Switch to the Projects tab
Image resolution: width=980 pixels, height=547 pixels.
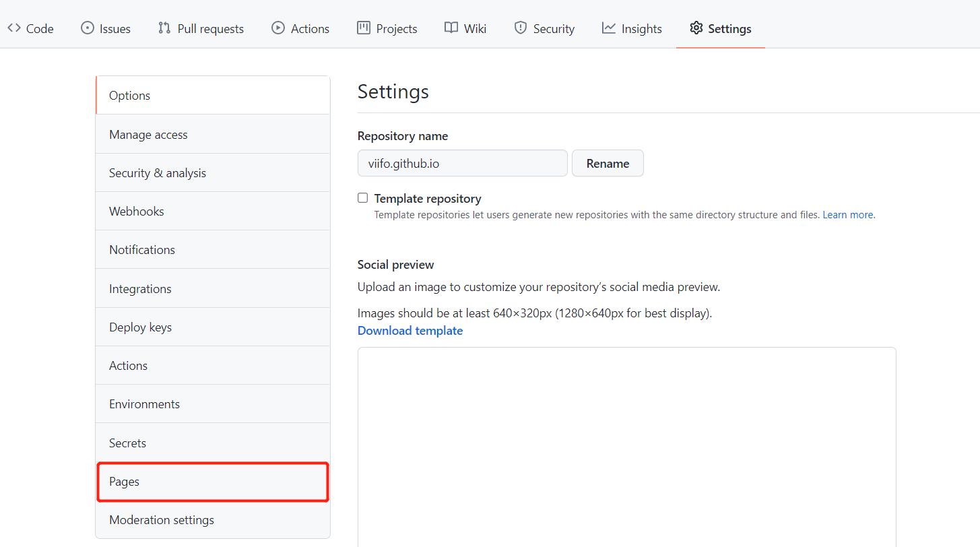click(x=387, y=28)
